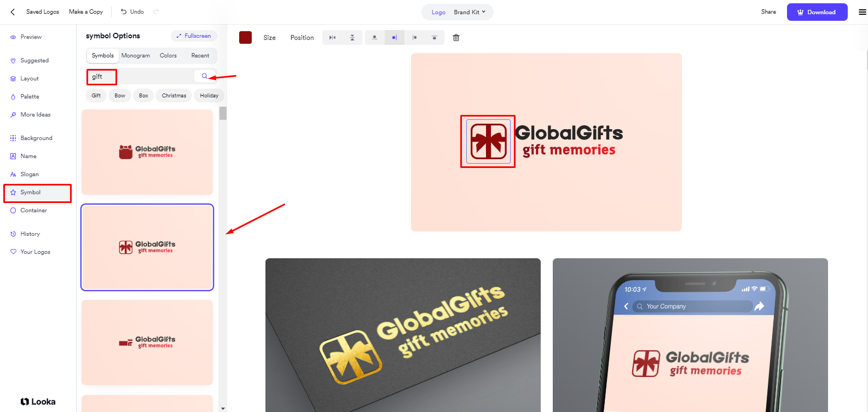Delete the symbol with the trash icon
The width and height of the screenshot is (868, 412).
456,38
